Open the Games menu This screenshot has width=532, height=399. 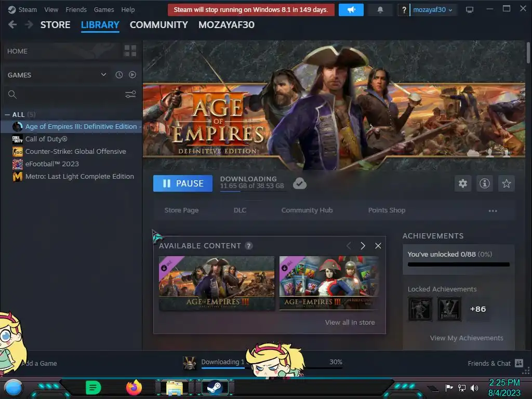(x=104, y=10)
